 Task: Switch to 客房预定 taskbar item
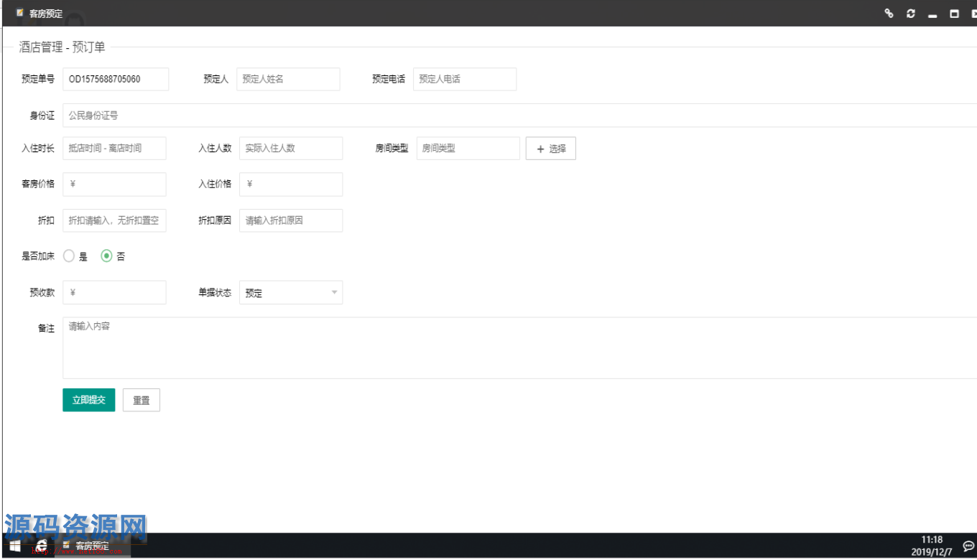coord(92,546)
